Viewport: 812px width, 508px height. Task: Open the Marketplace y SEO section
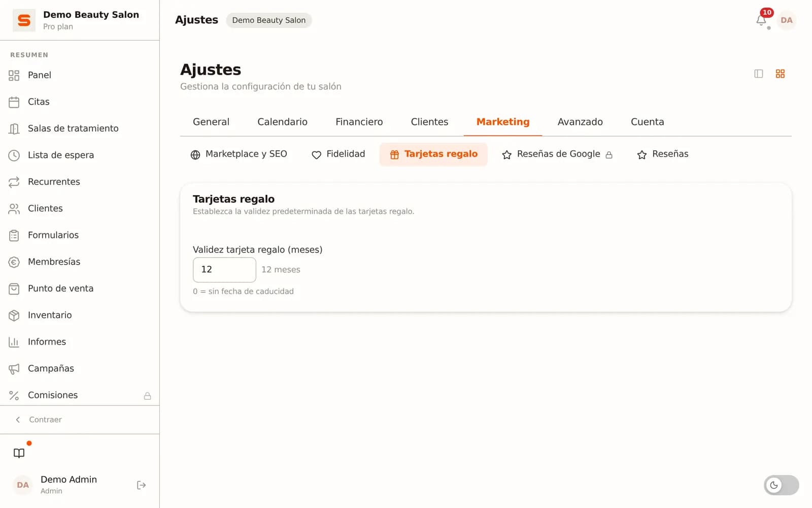[x=239, y=154]
